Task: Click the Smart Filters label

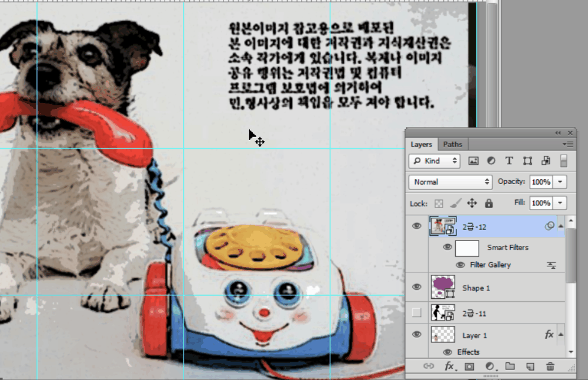Action: 508,247
